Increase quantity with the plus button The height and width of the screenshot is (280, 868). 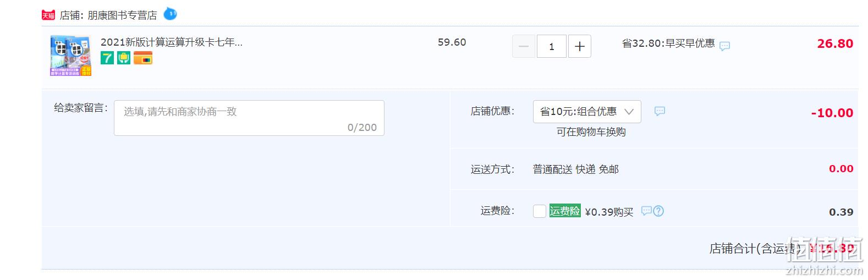[x=580, y=46]
